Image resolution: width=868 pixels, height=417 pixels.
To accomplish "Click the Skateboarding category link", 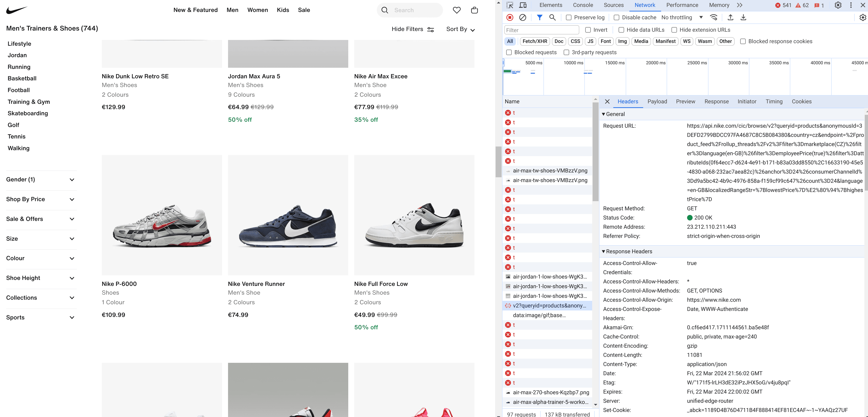I will pos(28,113).
